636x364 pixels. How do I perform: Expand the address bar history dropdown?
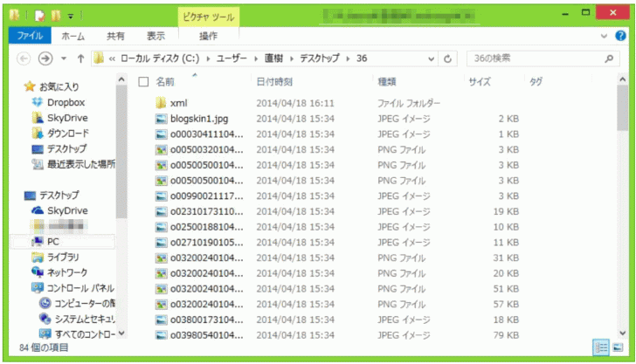tap(430, 58)
